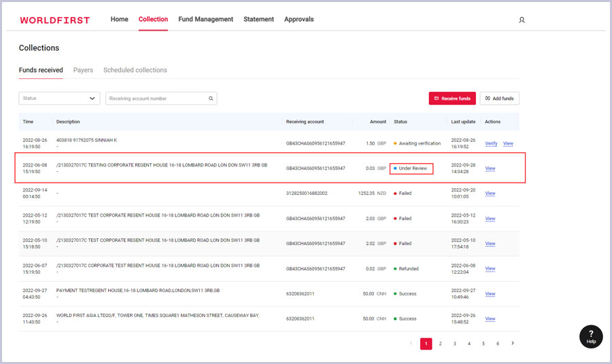This screenshot has width=612, height=364.
Task: Click the Receiving account number field
Action: (x=156, y=98)
